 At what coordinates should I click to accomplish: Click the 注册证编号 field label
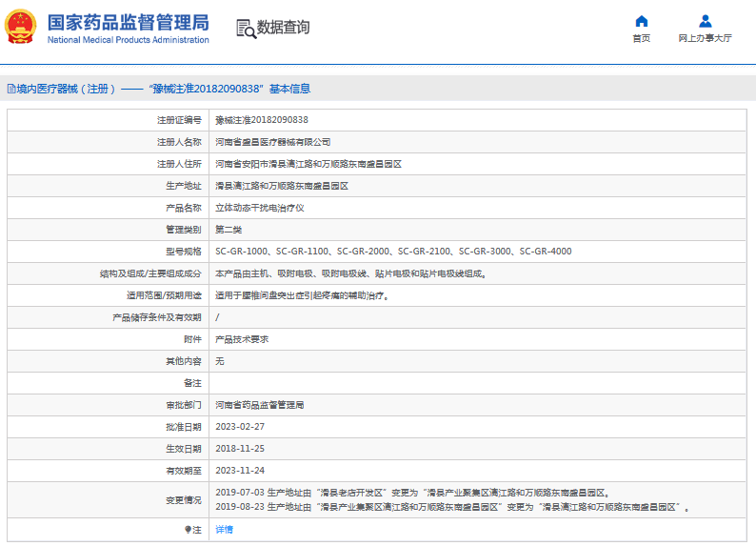179,120
